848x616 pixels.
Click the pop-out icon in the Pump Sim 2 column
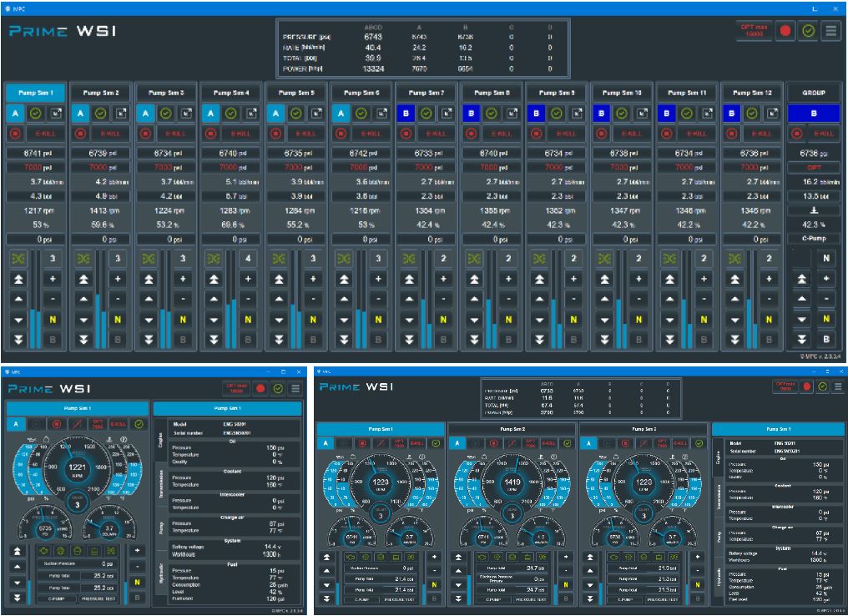point(122,113)
